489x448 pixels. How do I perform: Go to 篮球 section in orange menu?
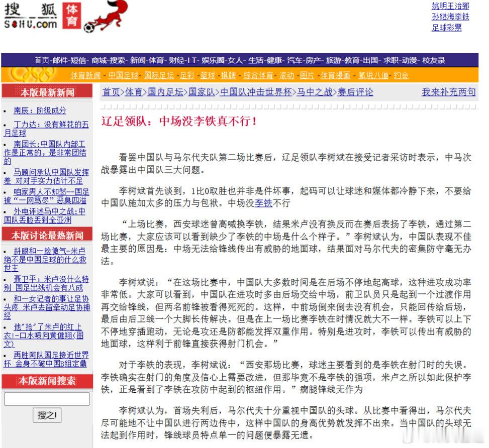pyautogui.click(x=208, y=75)
